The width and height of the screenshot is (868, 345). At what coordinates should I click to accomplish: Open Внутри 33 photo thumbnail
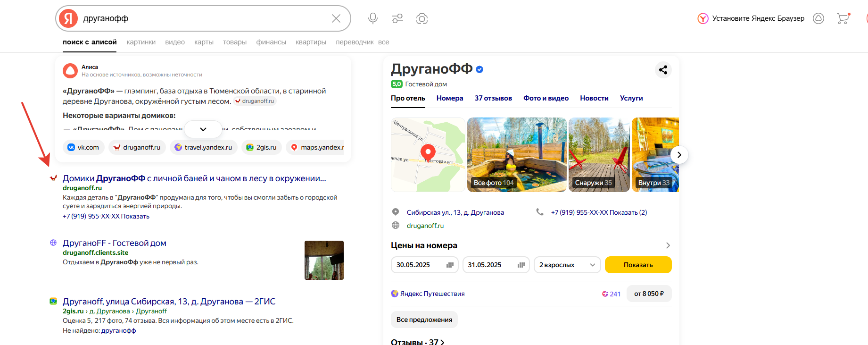(x=655, y=155)
